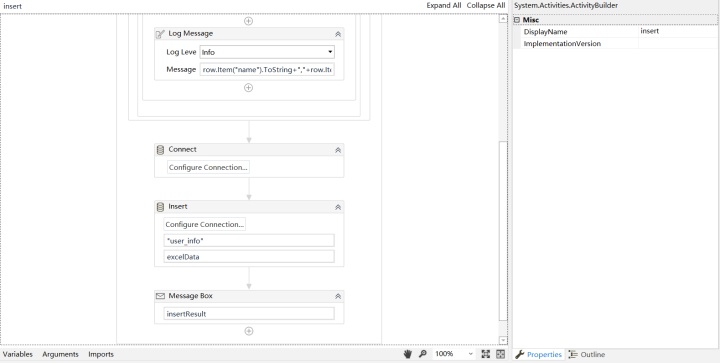The height and width of the screenshot is (363, 720).
Task: Click the fit to screen icon
Action: [486, 354]
